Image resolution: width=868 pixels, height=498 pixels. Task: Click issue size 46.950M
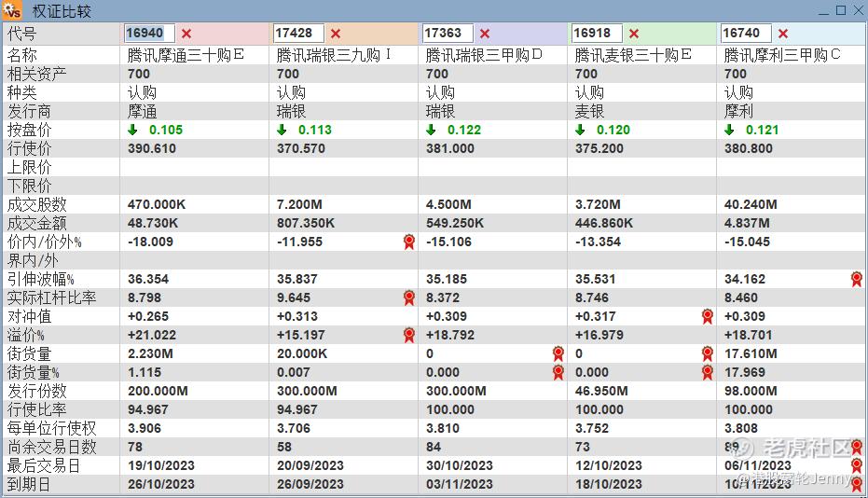coord(601,391)
